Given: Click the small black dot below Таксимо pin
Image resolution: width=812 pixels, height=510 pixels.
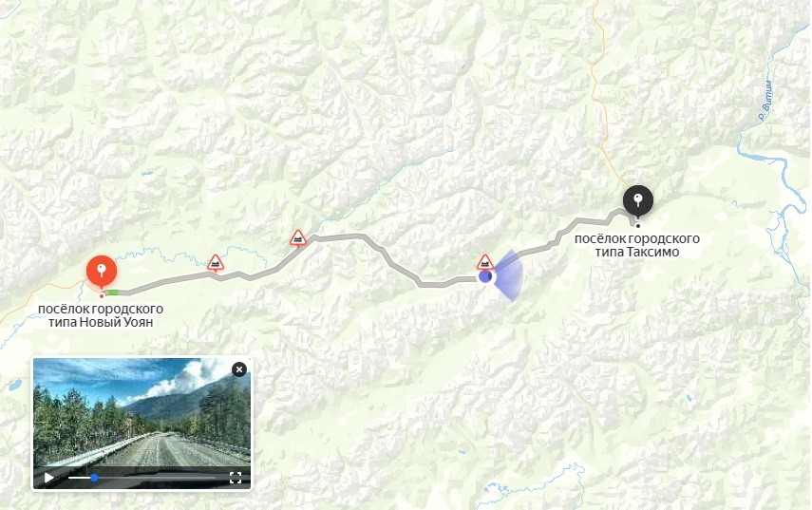Looking at the screenshot, I should (x=638, y=226).
